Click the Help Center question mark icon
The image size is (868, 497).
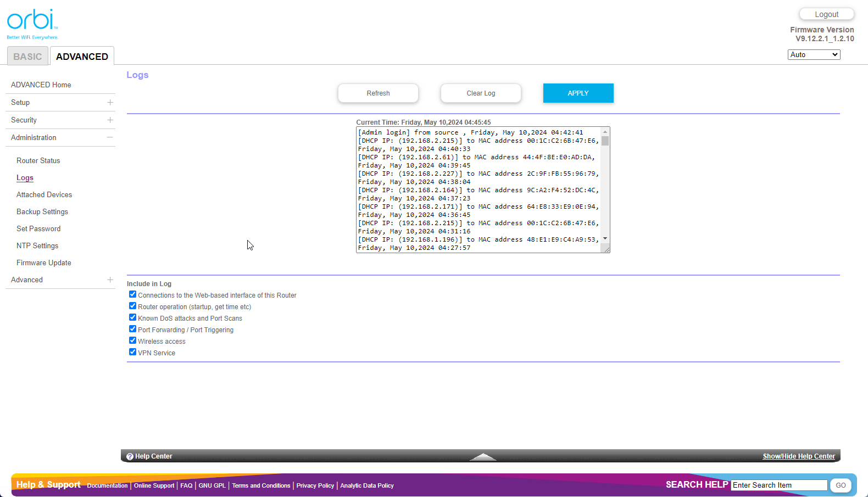point(130,456)
